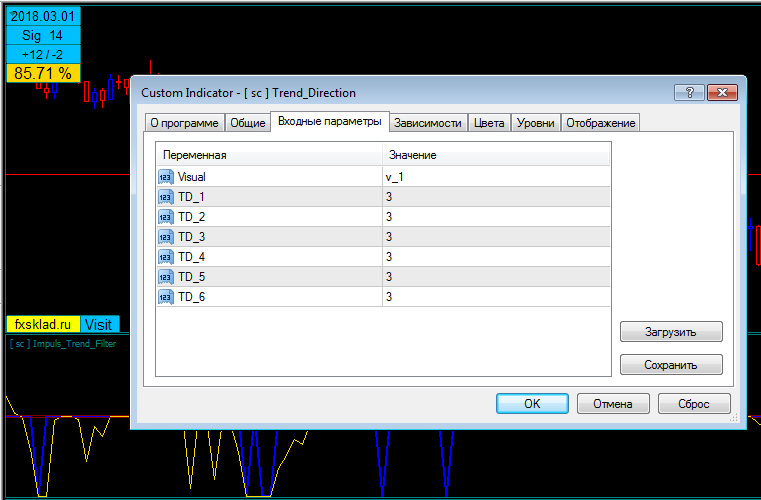The height and width of the screenshot is (500, 761).
Task: Select the Входные параметры tab
Action: pyautogui.click(x=330, y=121)
